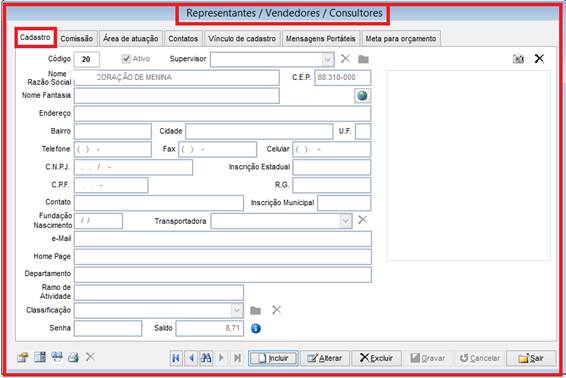Image resolution: width=566 pixels, height=378 pixels.
Task: Click the Inscrição Estadual field
Action: pyautogui.click(x=331, y=167)
